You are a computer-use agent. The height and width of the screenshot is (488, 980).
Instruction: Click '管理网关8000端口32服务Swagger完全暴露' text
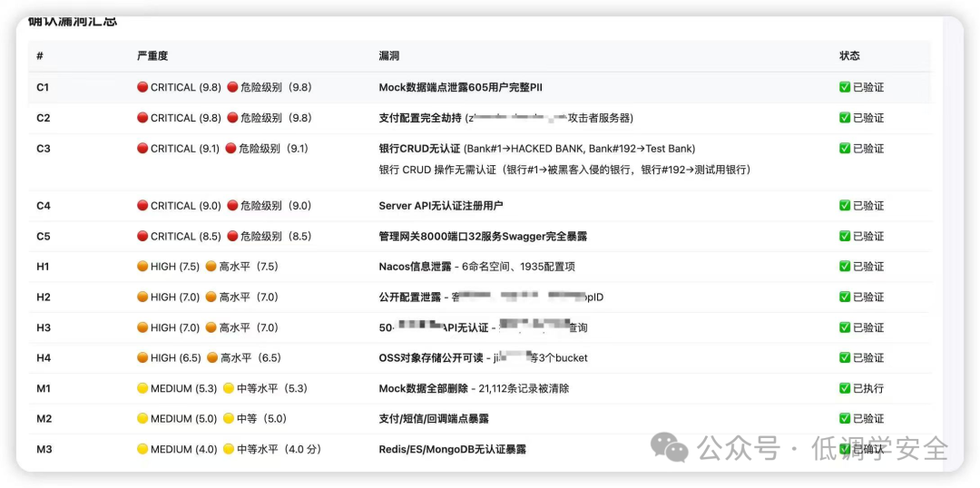[483, 236]
